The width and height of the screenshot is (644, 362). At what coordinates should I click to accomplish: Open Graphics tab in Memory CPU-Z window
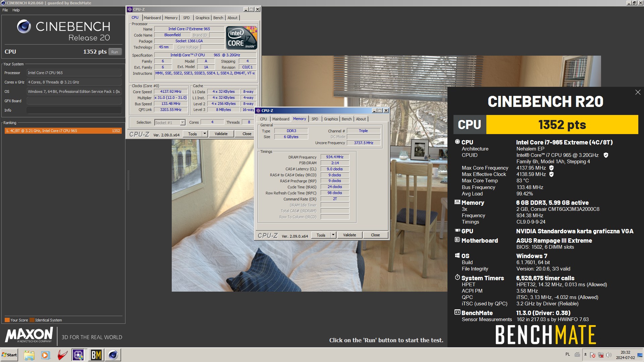[331, 119]
